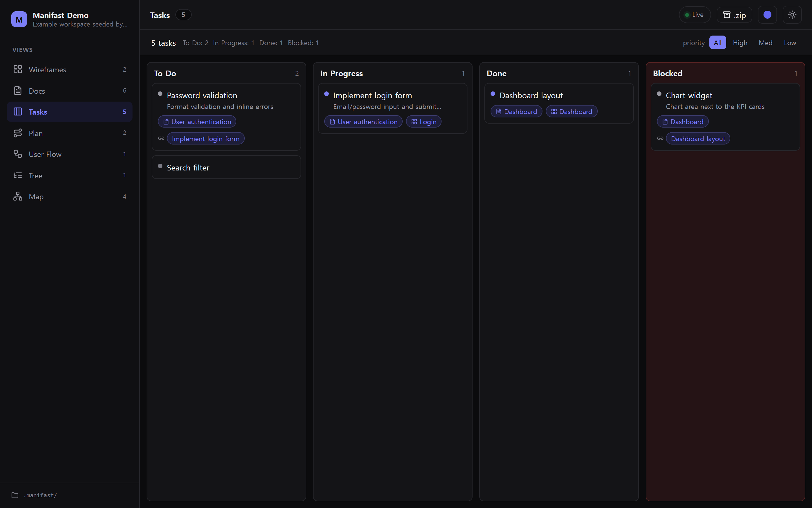Open the Dashboard layout dependency chip
This screenshot has height=508, width=812.
(698, 138)
